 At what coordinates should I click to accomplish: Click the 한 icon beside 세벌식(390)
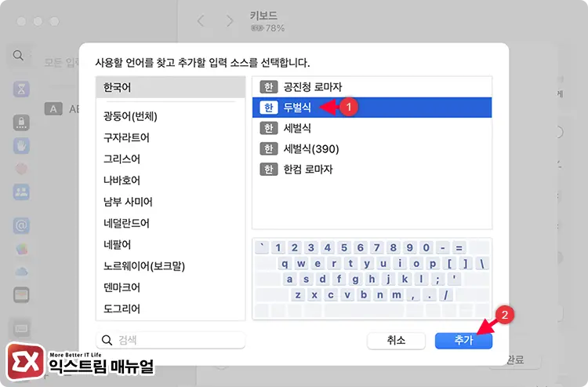tap(268, 148)
